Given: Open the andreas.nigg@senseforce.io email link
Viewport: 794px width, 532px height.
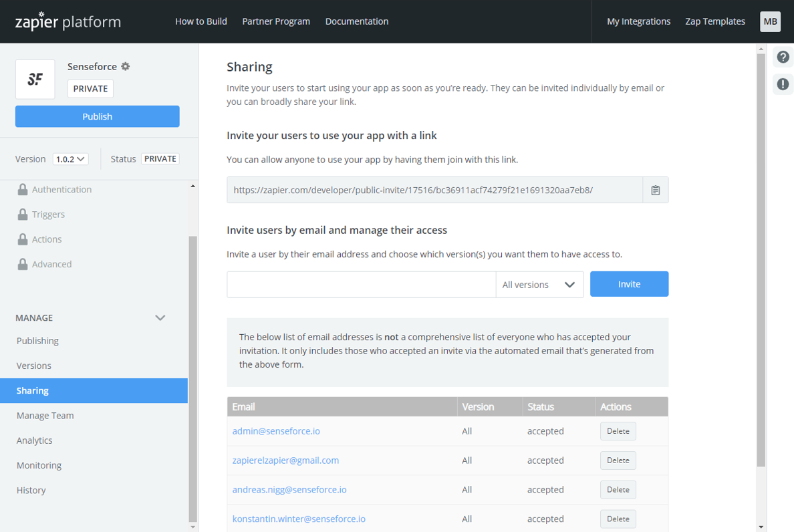Looking at the screenshot, I should [x=289, y=490].
